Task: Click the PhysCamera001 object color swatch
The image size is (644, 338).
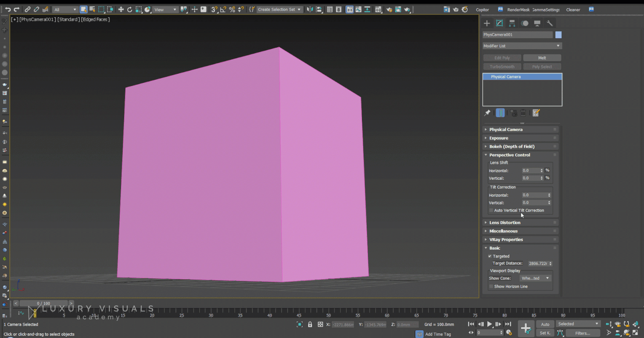Action: [x=558, y=35]
